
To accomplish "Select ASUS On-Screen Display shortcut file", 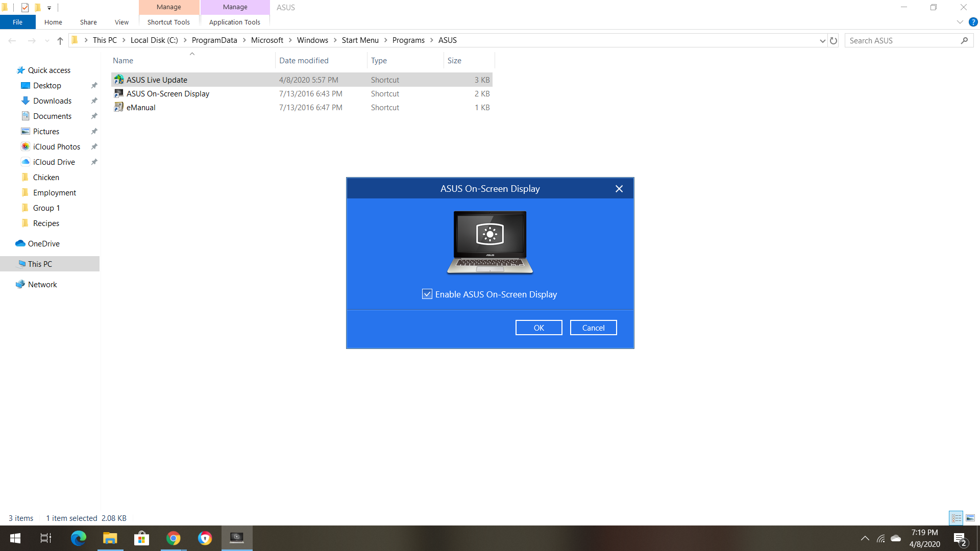I will (x=167, y=93).
